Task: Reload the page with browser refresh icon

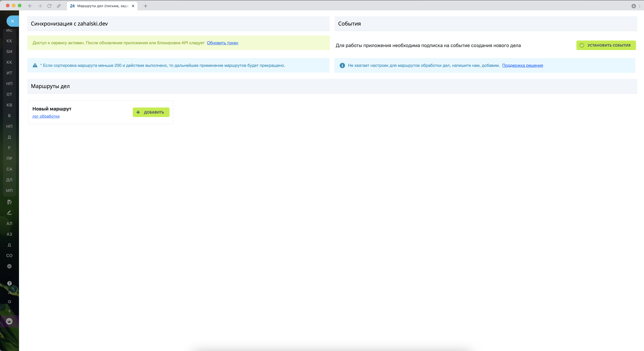Action: click(x=49, y=6)
